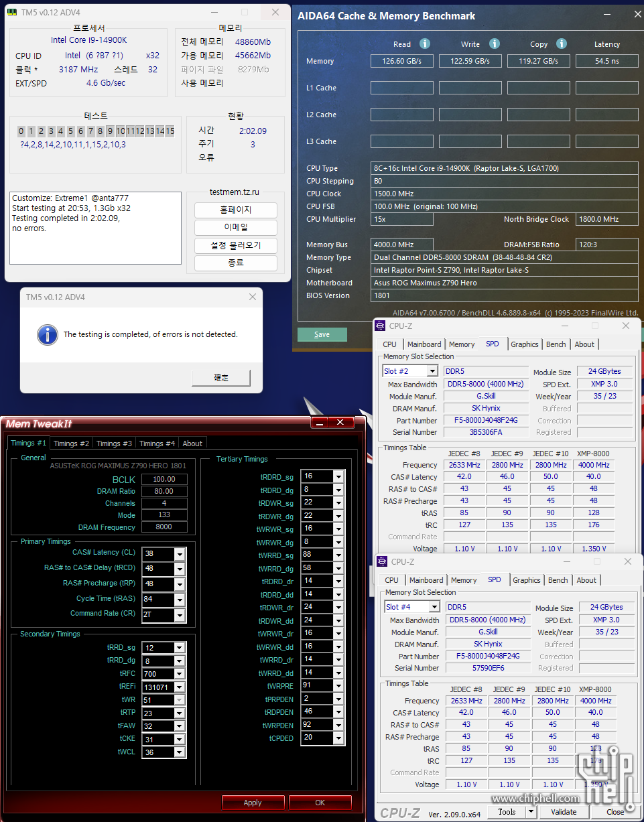Screen dimensions: 644x822
Task: Switch to the Timings #2 tab
Action: (x=71, y=443)
